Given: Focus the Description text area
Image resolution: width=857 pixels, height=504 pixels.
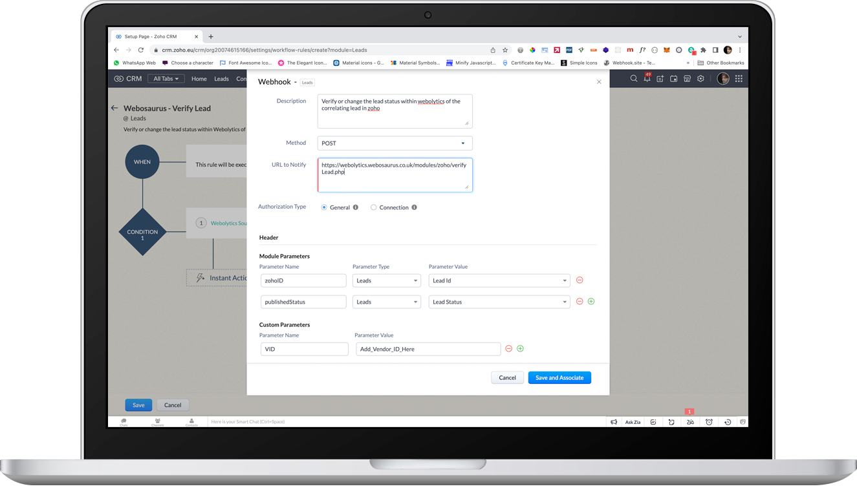Looking at the screenshot, I should click(x=395, y=111).
